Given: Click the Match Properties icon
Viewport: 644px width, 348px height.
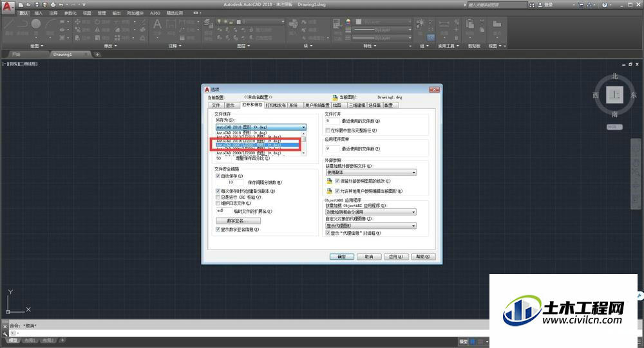Looking at the screenshot, I should coord(337,23).
